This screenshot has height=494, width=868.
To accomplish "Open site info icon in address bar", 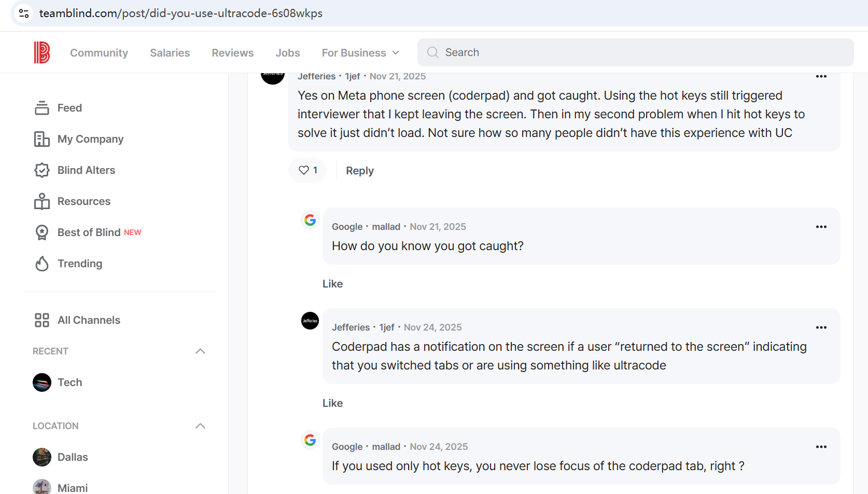I will (x=24, y=13).
